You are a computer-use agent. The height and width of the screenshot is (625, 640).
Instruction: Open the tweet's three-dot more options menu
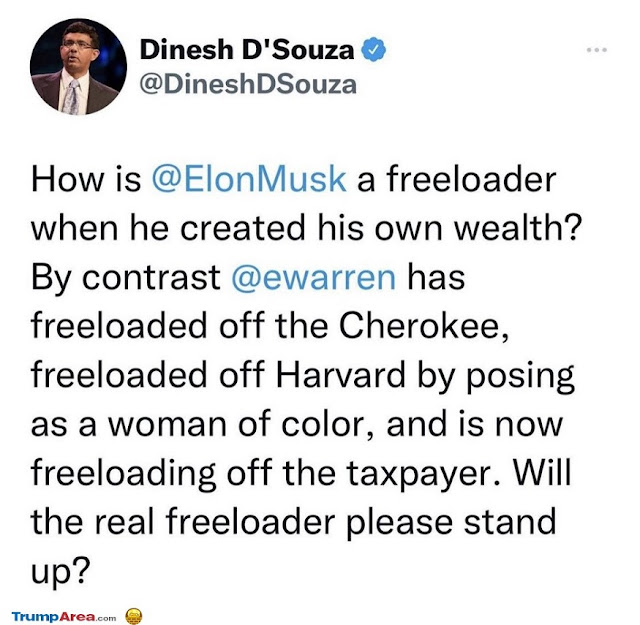597,49
